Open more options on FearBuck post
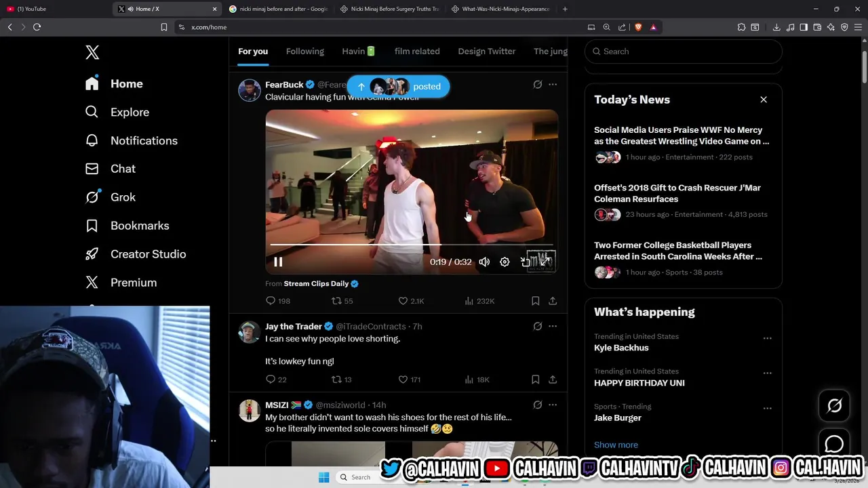This screenshot has height=488, width=868. click(x=553, y=85)
